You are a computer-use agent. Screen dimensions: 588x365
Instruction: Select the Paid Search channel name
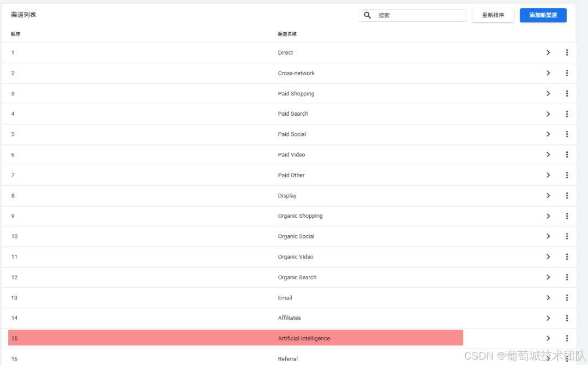coord(293,113)
